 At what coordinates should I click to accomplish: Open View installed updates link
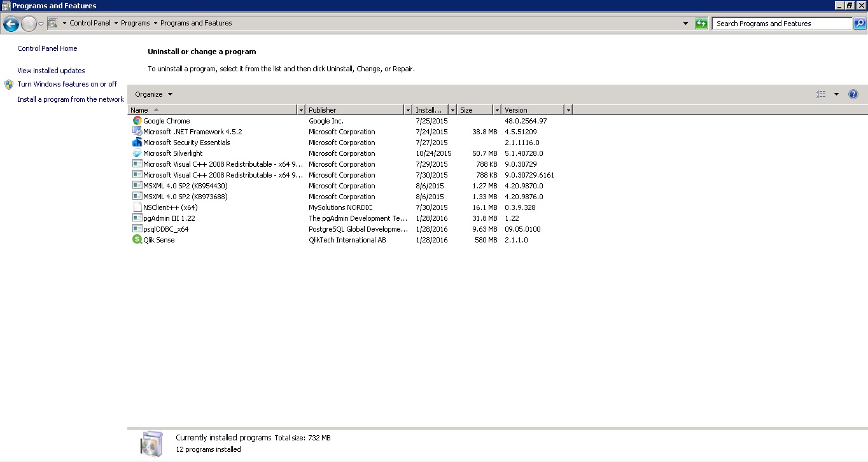(x=51, y=71)
